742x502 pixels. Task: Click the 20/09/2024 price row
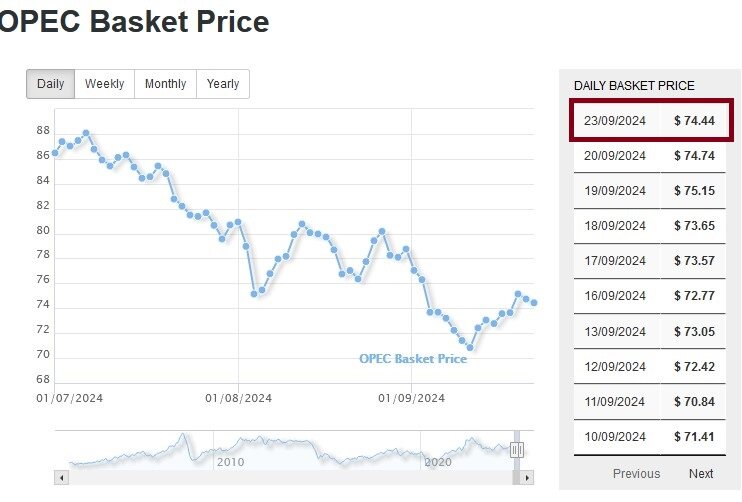tap(651, 156)
